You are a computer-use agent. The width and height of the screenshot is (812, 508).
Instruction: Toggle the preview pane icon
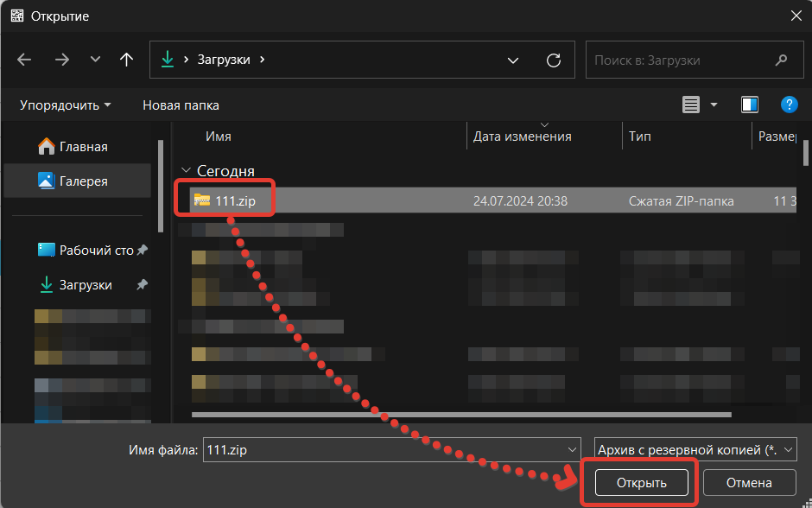(x=749, y=105)
